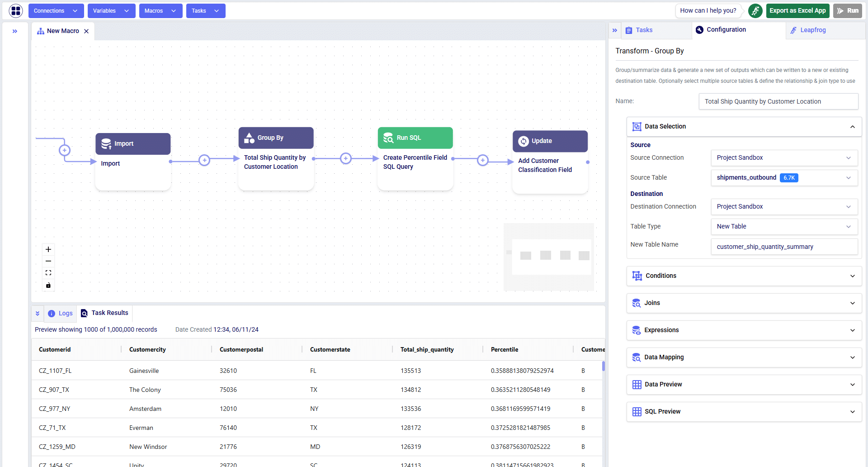The image size is (868, 467).
Task: Expand the Data Mapping section
Action: click(x=744, y=357)
